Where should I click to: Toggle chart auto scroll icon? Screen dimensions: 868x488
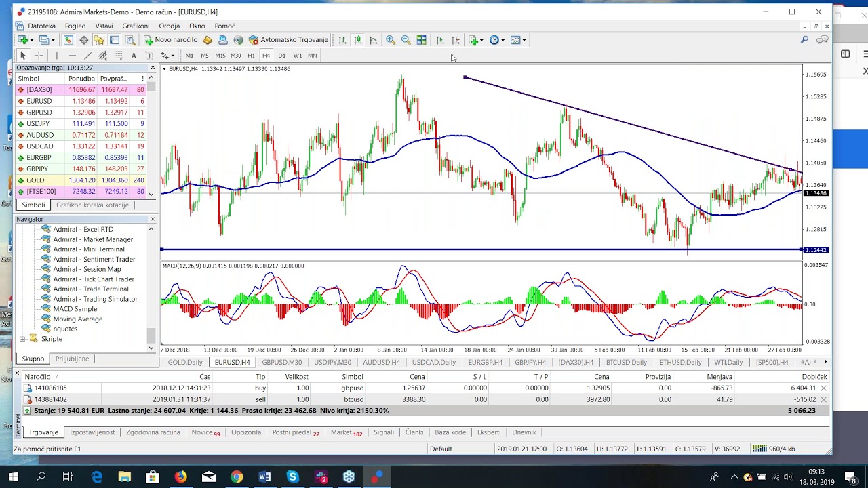[x=439, y=40]
